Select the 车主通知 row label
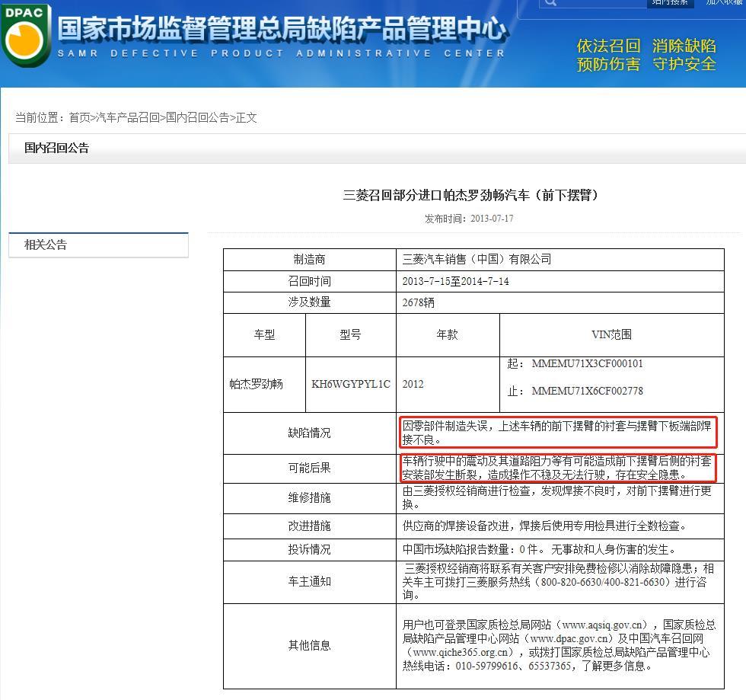 tap(309, 582)
